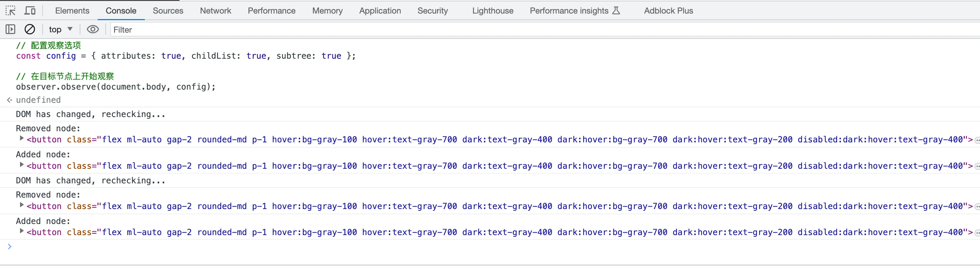The height and width of the screenshot is (266, 980).
Task: Create live expression with eye icon
Action: (x=93, y=30)
